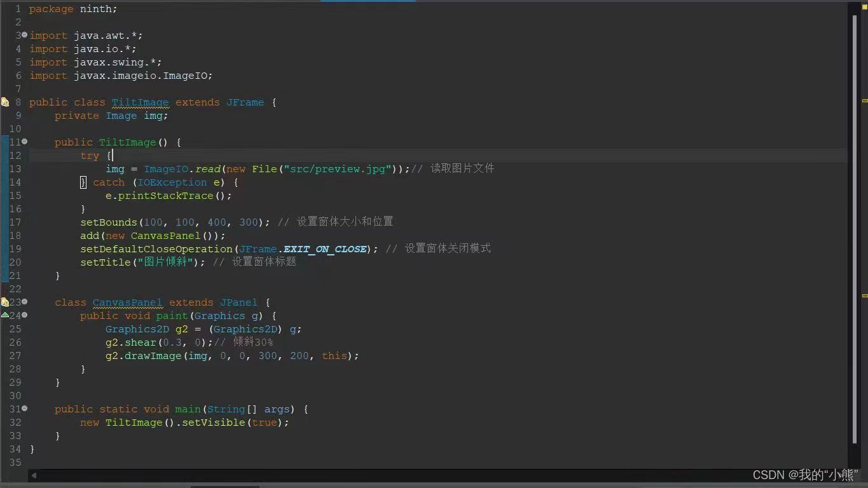Click 'IOException' in the catch clause
The image size is (868, 488).
pyautogui.click(x=172, y=182)
